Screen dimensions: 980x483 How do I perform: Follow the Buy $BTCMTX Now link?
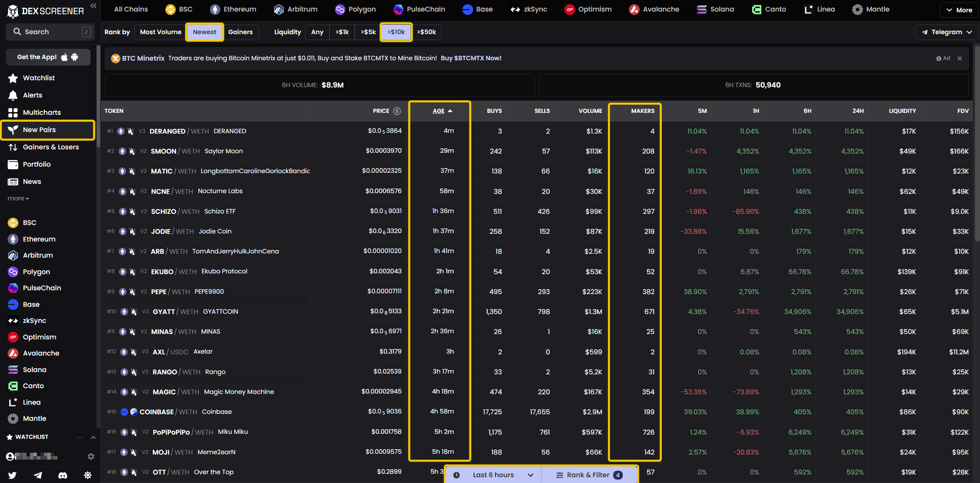point(471,58)
